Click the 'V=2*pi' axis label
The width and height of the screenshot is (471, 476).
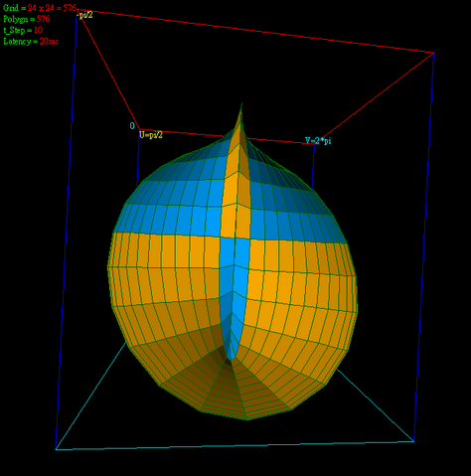point(318,141)
